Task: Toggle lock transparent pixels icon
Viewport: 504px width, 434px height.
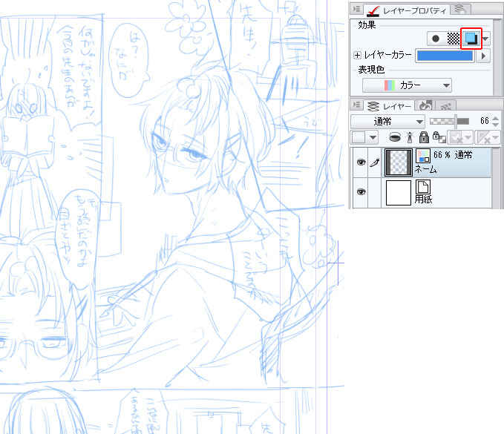Action: [439, 137]
